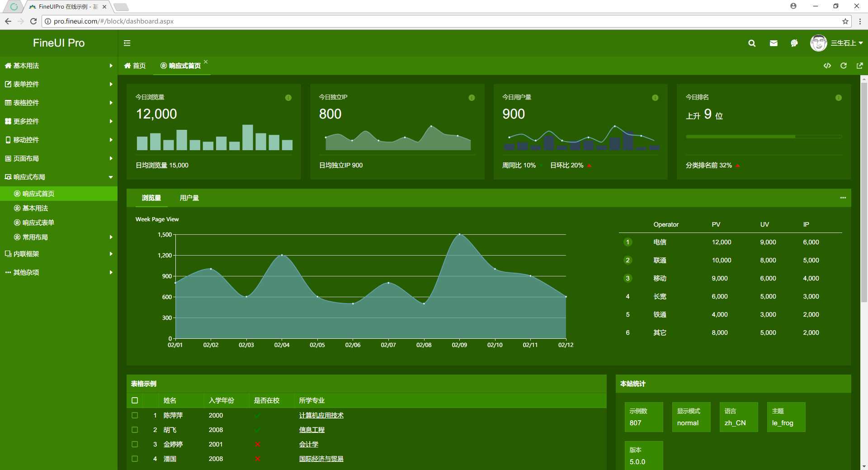Open the 三生石上 user dropdown
Screen dimensions: 868x470
847,43
